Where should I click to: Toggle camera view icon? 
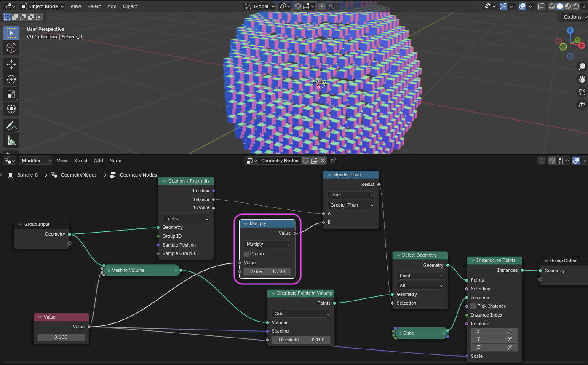click(x=582, y=92)
